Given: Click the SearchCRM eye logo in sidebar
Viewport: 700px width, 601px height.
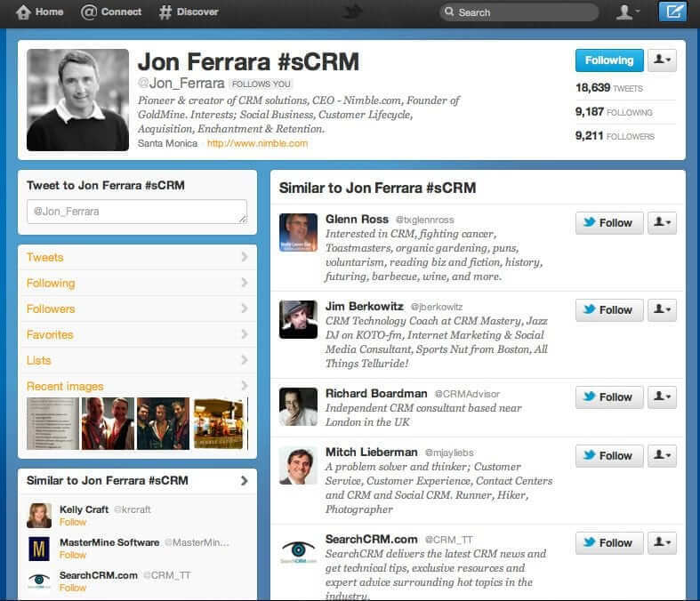Looking at the screenshot, I should pyautogui.click(x=39, y=581).
